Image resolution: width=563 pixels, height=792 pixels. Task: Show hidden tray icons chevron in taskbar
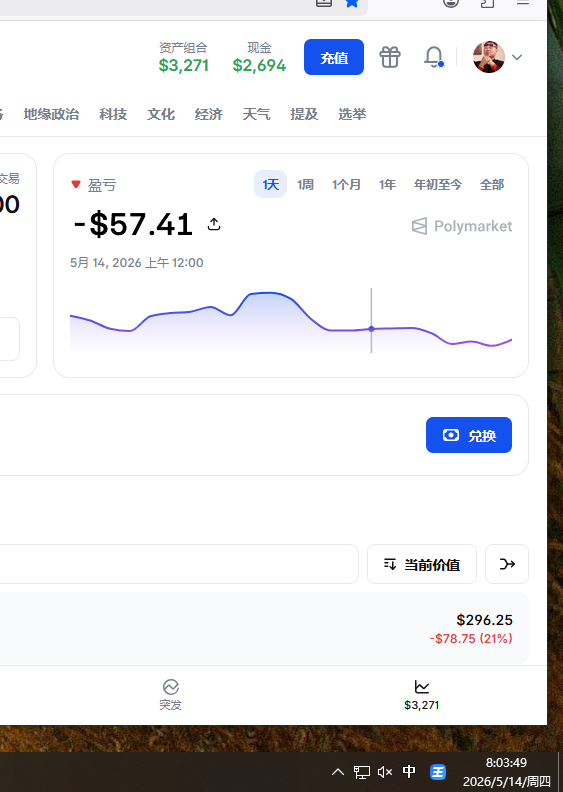(x=338, y=772)
